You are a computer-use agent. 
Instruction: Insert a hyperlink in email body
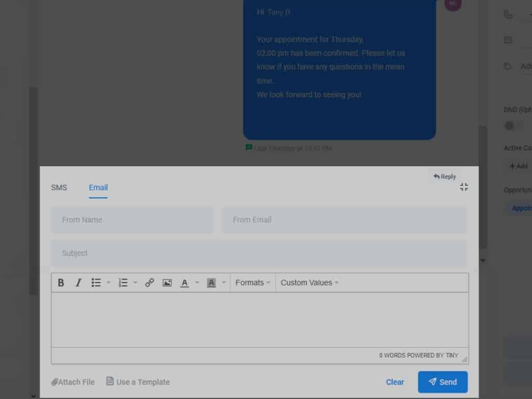click(x=150, y=283)
